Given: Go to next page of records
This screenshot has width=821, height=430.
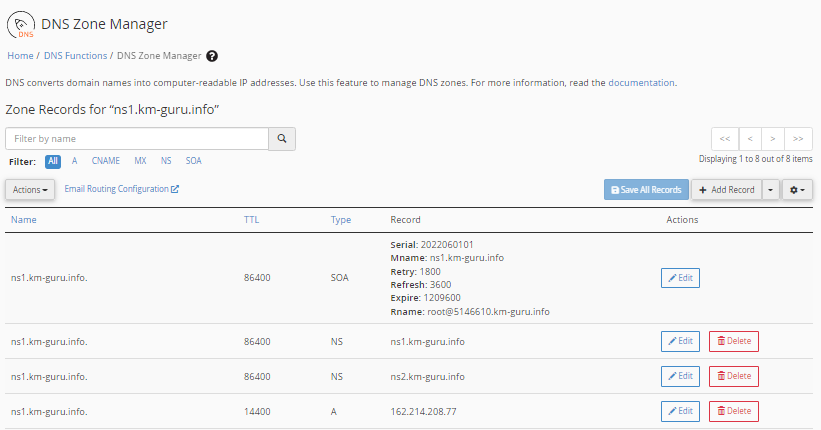Looking at the screenshot, I should point(773,139).
